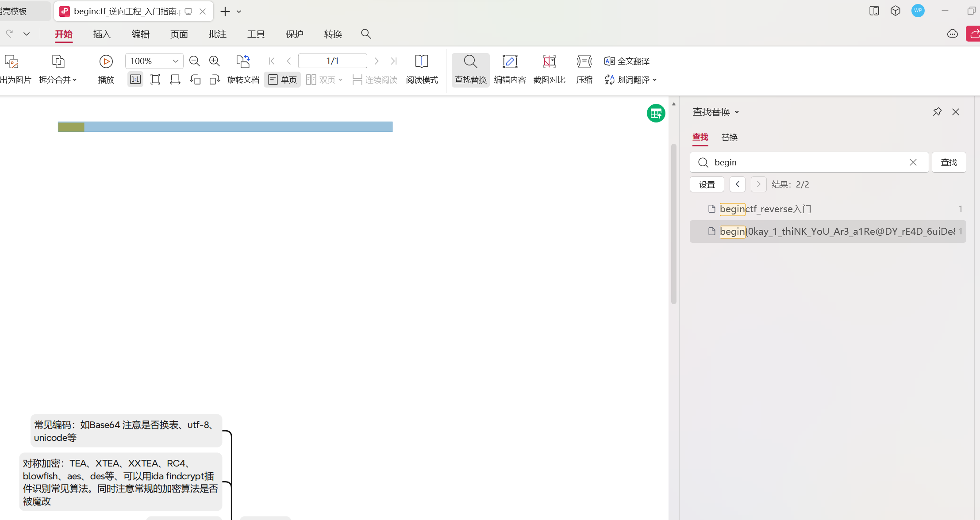Open the 开始 ribbon tab
This screenshot has height=520, width=980.
pos(63,34)
